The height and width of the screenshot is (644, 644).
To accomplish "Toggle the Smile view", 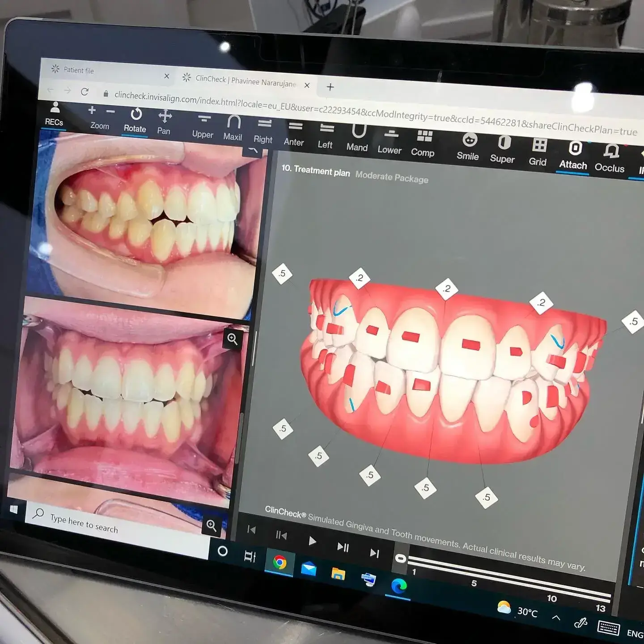I will tap(468, 147).
